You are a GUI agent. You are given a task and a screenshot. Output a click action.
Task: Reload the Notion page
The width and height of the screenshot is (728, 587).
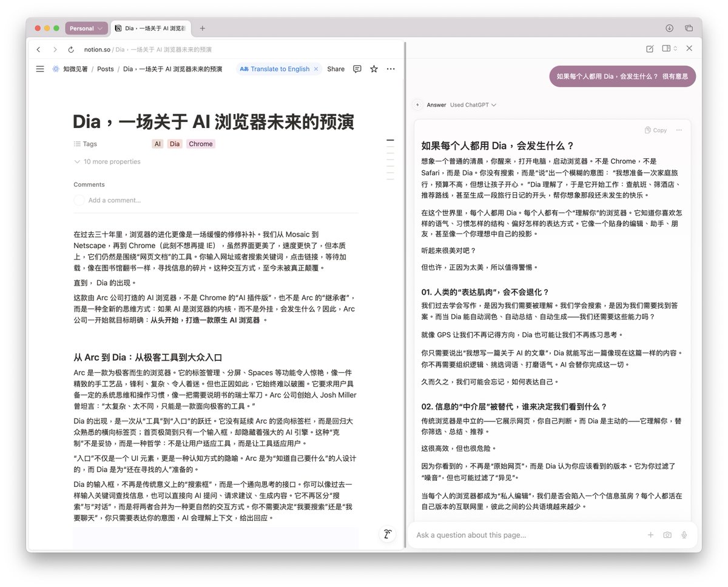tap(71, 50)
